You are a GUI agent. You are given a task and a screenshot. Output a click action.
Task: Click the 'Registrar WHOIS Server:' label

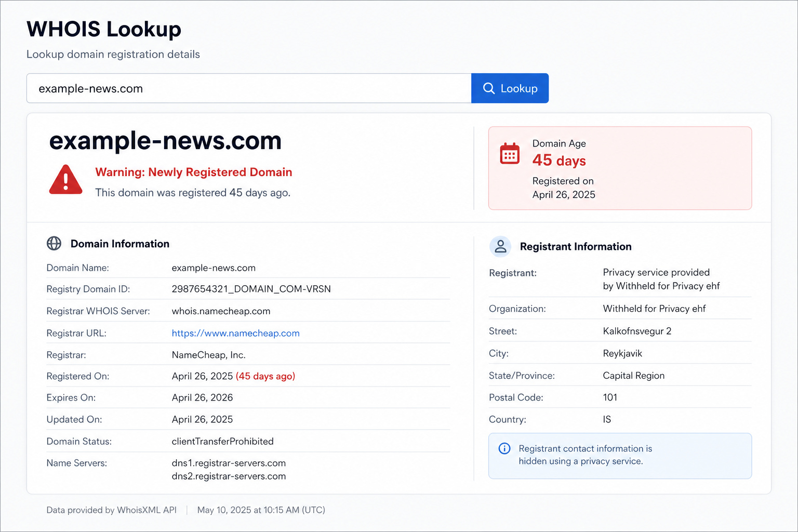(x=98, y=311)
